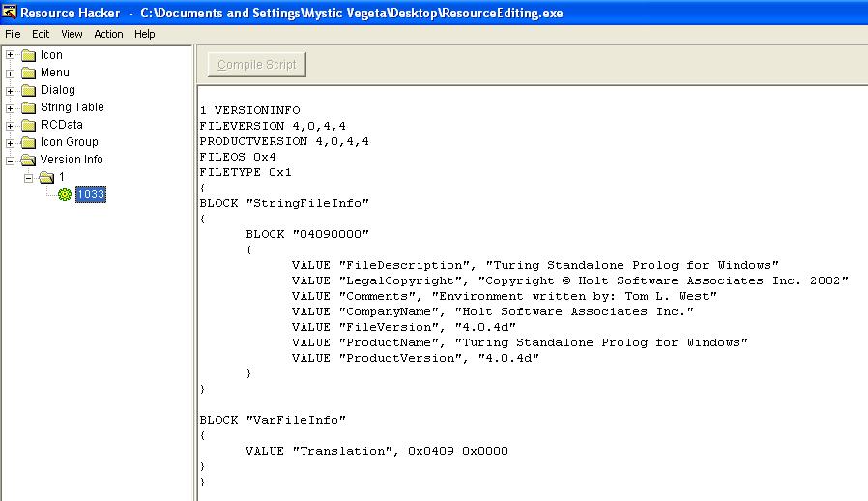
Task: Click the 'FILEOS 0x4' line
Action: click(238, 157)
